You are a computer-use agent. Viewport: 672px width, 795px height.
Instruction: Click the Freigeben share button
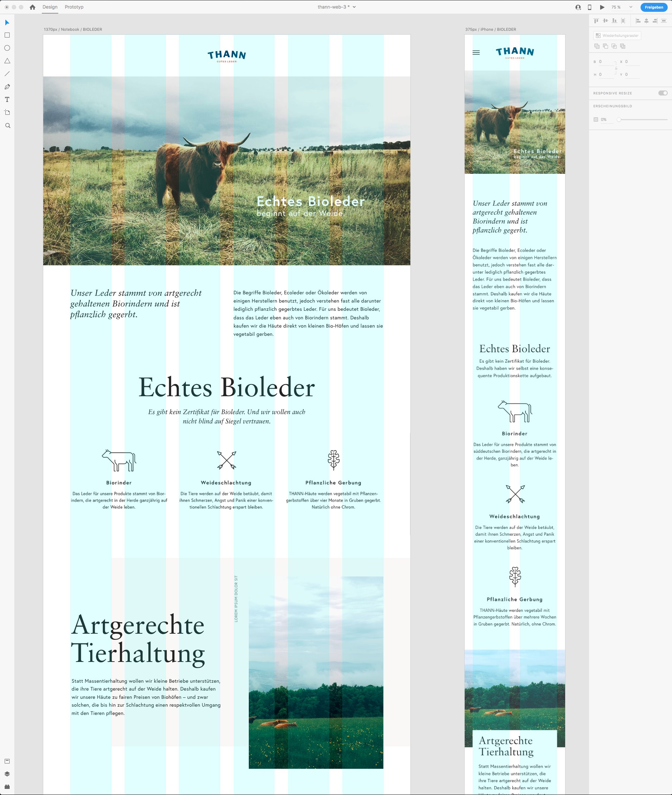(x=654, y=7)
